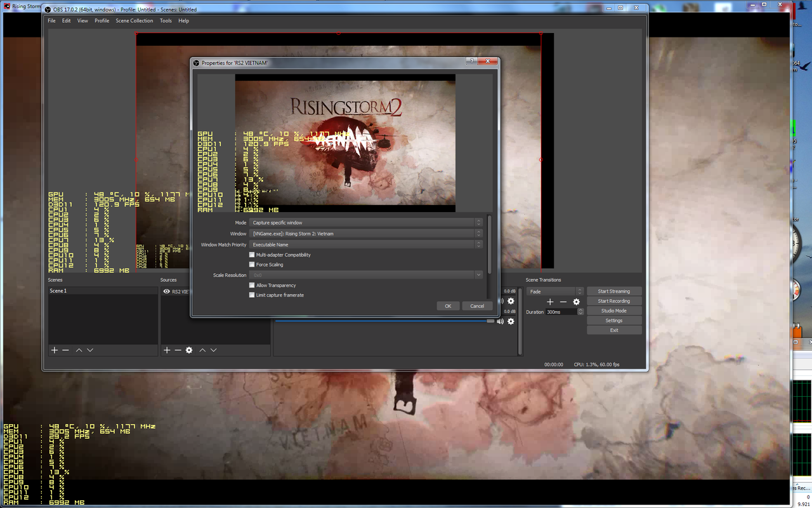Open the Fade transition dropdown
This screenshot has width=812, height=508.
click(554, 291)
